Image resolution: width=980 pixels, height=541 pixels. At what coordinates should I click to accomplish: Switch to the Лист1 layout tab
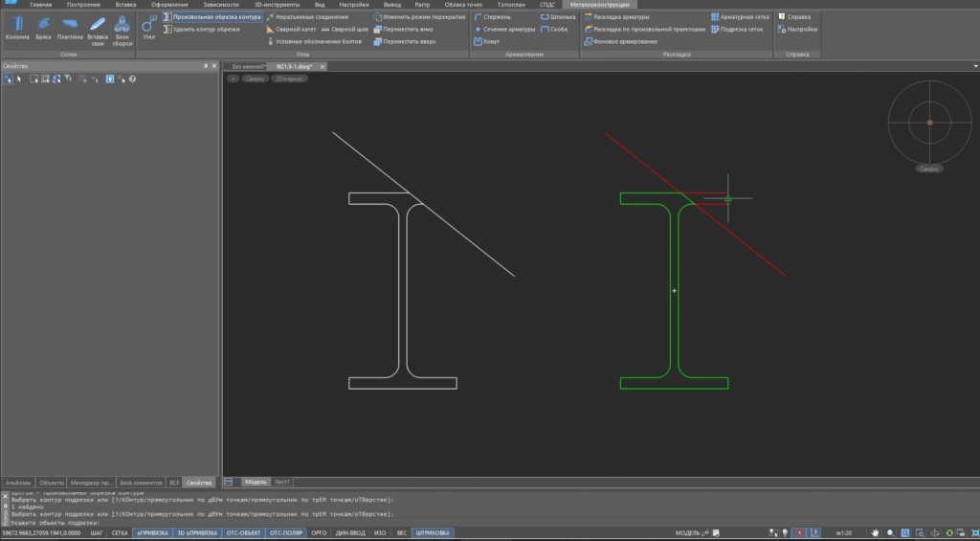(281, 482)
